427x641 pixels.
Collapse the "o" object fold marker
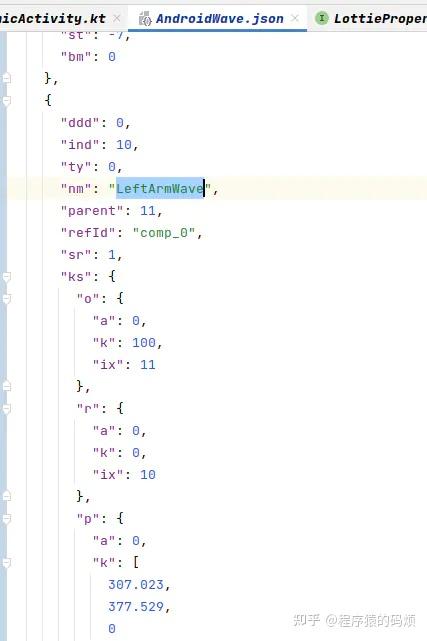point(7,299)
